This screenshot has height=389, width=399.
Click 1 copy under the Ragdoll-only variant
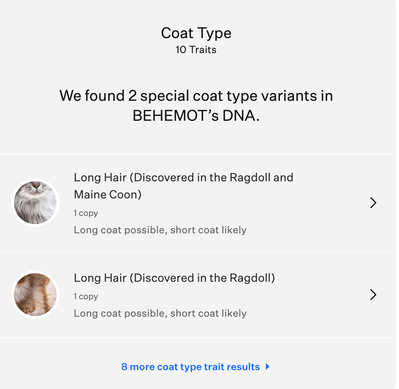point(86,296)
